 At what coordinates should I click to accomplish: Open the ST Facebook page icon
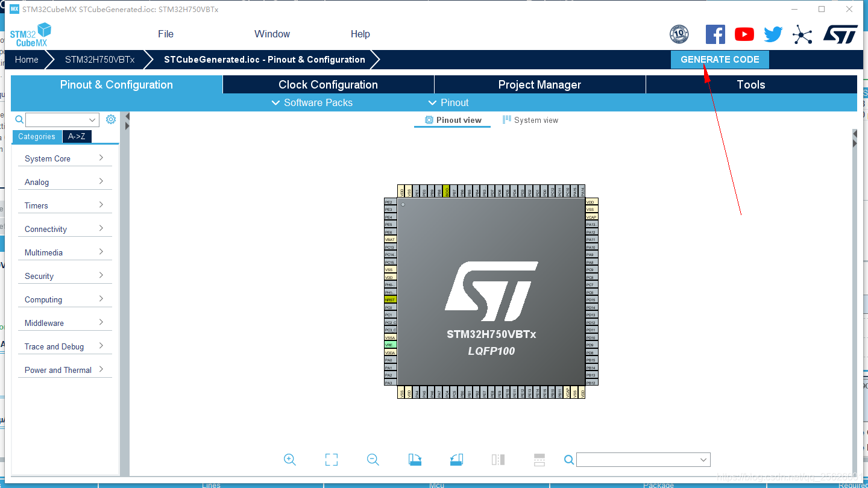[x=715, y=34]
